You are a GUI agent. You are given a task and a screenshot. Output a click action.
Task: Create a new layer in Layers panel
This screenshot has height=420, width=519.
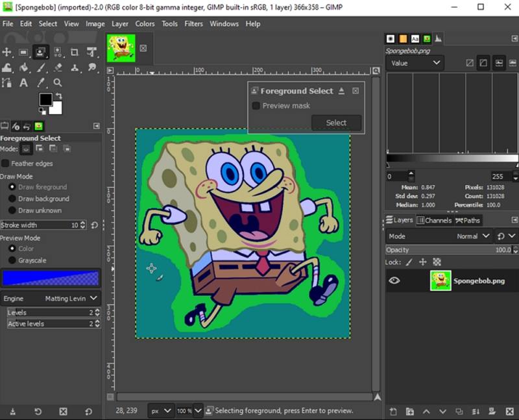pos(393,411)
